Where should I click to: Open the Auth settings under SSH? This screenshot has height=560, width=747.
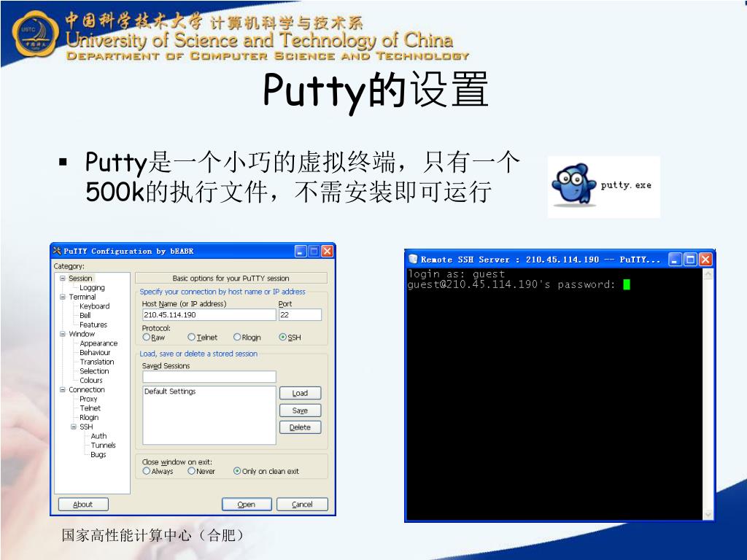[98, 436]
